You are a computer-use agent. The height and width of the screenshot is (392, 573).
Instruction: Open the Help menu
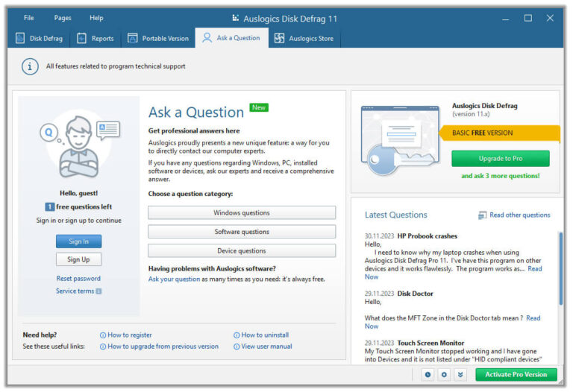point(96,18)
